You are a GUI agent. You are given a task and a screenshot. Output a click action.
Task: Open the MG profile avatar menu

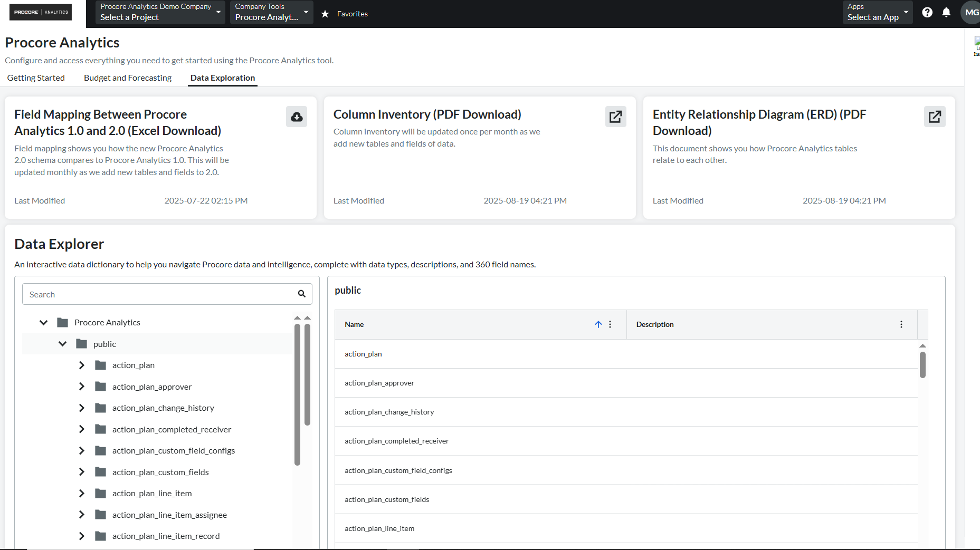point(972,13)
